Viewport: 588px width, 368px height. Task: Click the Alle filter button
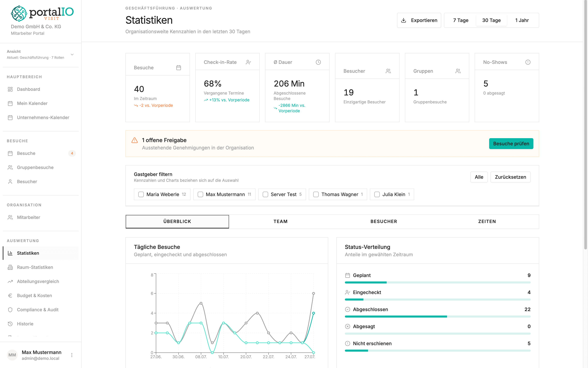tap(479, 177)
